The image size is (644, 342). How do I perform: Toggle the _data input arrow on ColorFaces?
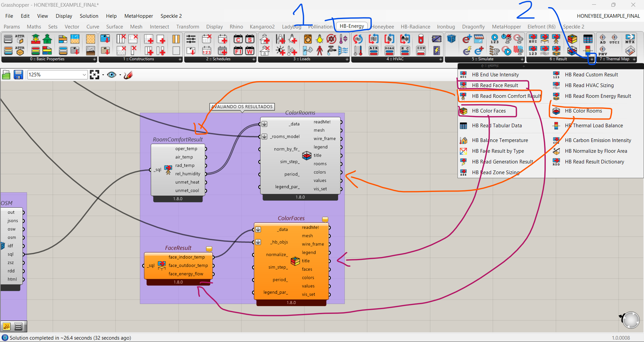[258, 229]
